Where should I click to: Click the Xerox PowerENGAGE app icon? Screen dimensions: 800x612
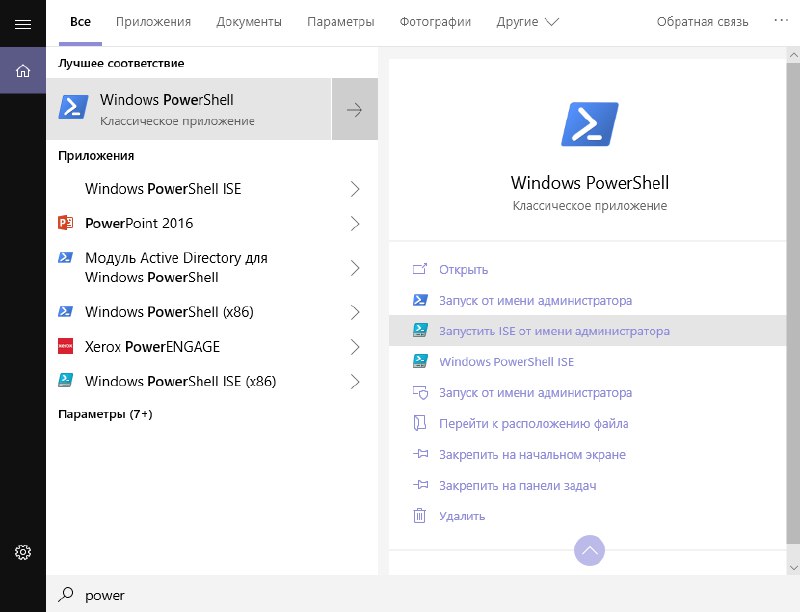[x=67, y=347]
